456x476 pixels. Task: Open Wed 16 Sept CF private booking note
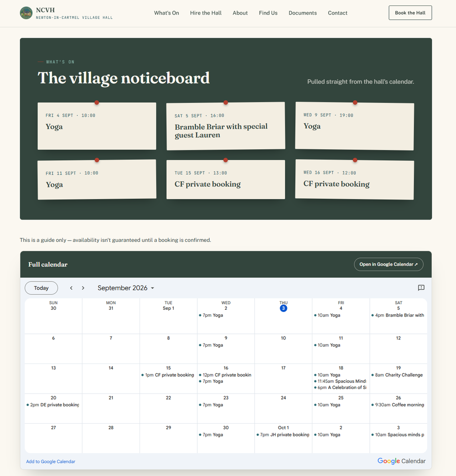point(354,180)
